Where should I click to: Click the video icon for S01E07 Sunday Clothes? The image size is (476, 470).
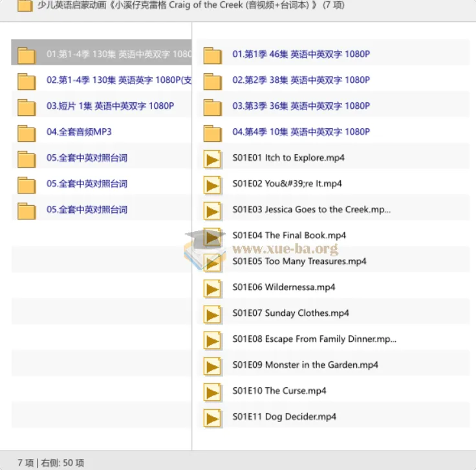click(213, 315)
